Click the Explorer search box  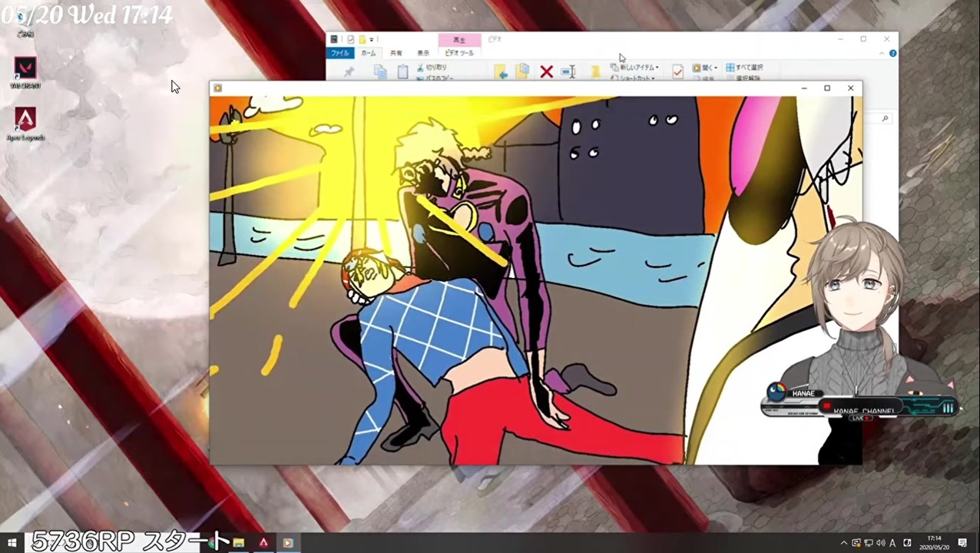pyautogui.click(x=877, y=118)
